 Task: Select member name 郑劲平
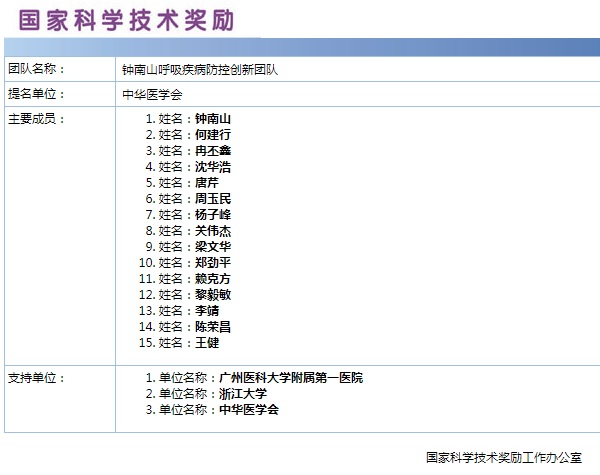(213, 263)
